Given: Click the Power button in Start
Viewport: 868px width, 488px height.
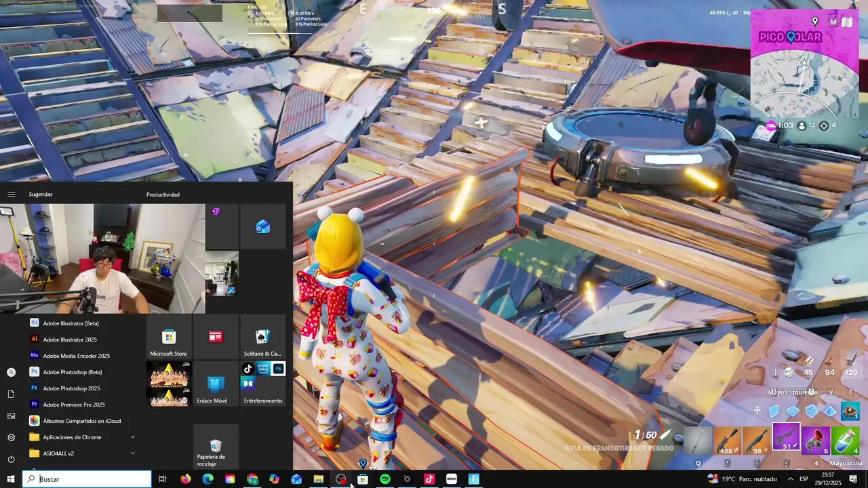Looking at the screenshot, I should pos(11,459).
